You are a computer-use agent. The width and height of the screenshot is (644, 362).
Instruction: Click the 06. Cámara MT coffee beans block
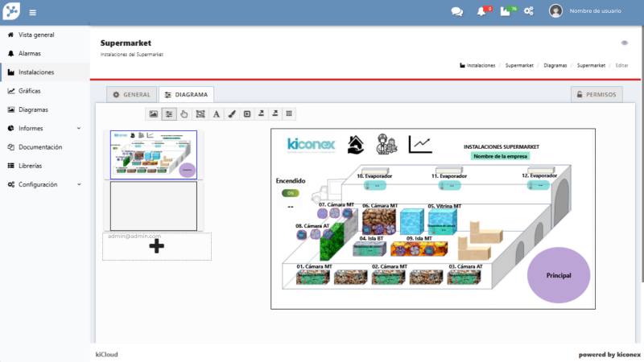pos(378,222)
